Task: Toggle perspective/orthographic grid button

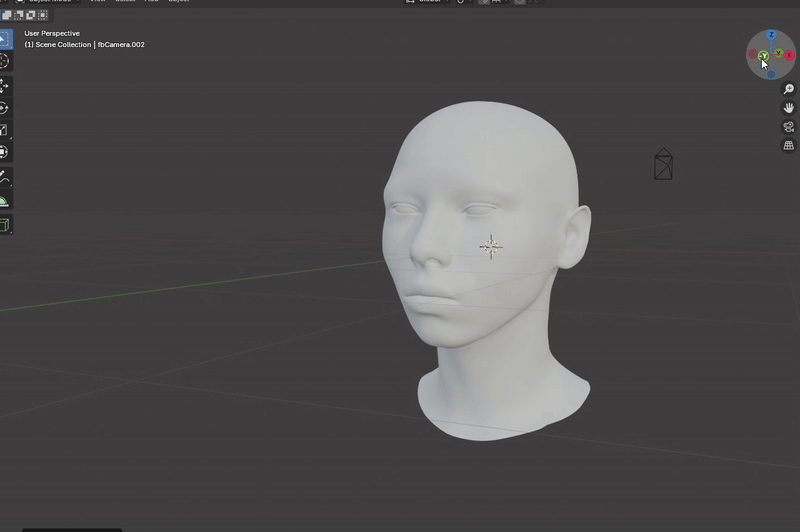Action: 789,146
